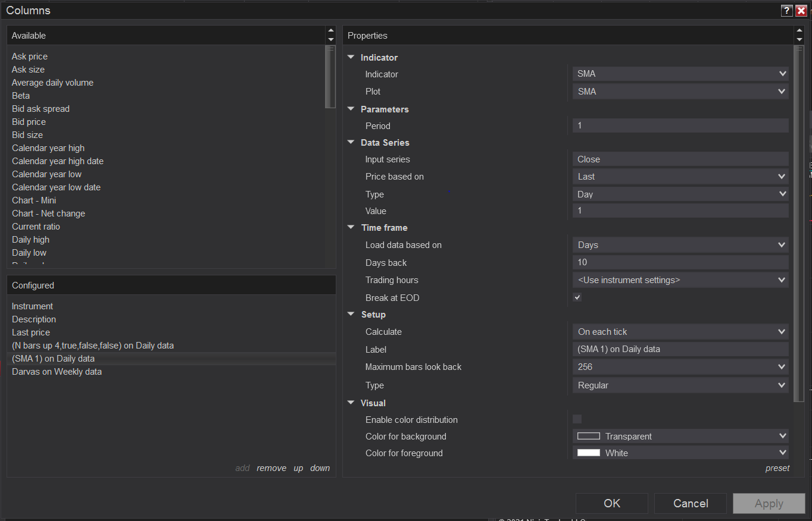Select Bid ask spread in Available list
Viewport: 812px width, 521px height.
[x=40, y=109]
